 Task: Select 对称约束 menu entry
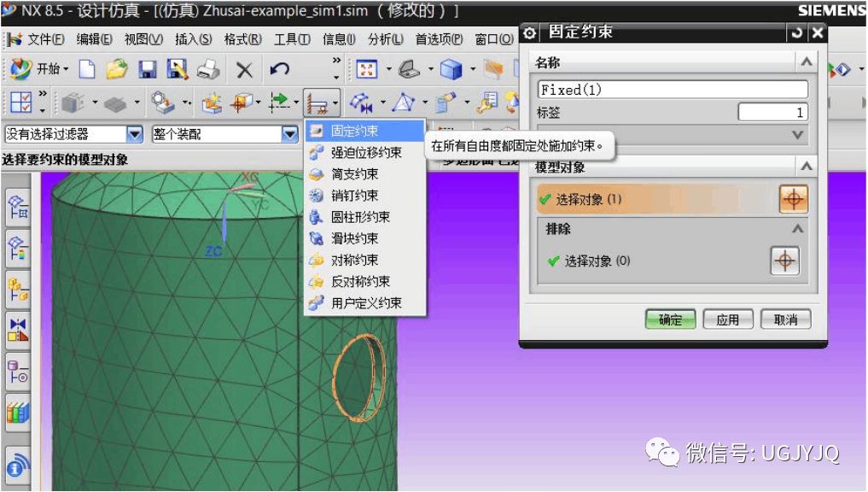click(364, 260)
